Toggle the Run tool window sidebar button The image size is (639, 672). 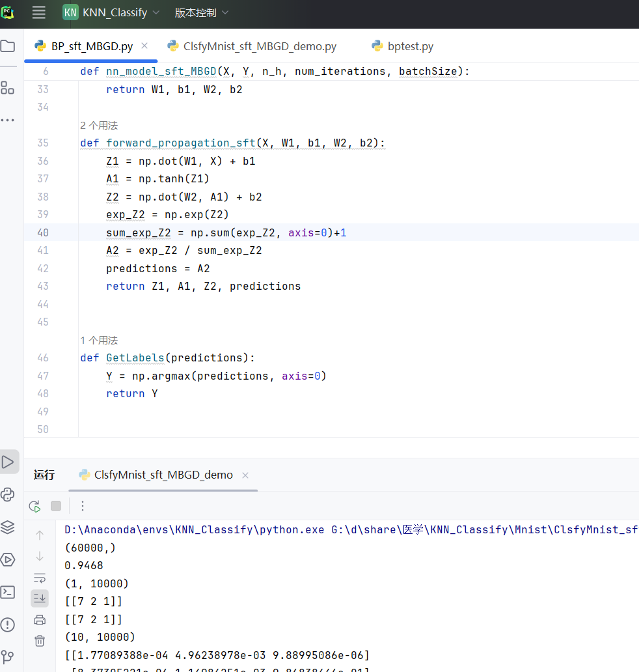click(x=8, y=462)
